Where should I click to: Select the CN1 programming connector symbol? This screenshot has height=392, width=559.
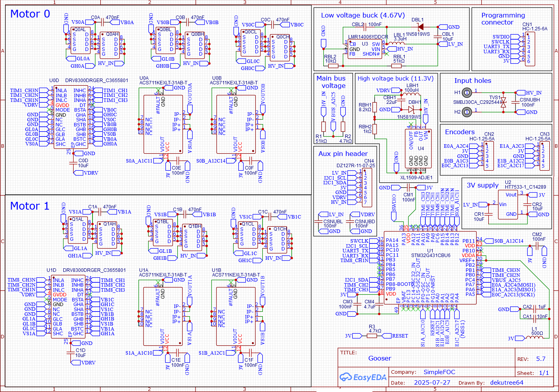point(530,49)
